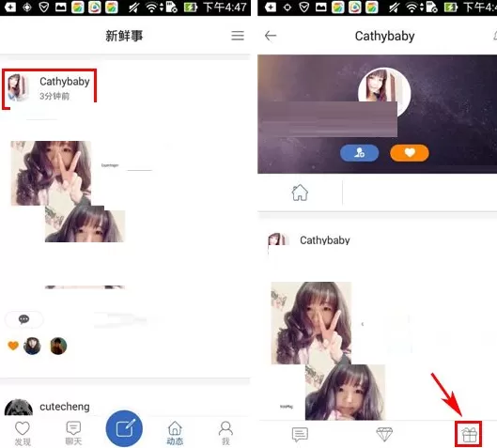Switch to the 动态 tab
This screenshot has width=497, height=448.
175,433
